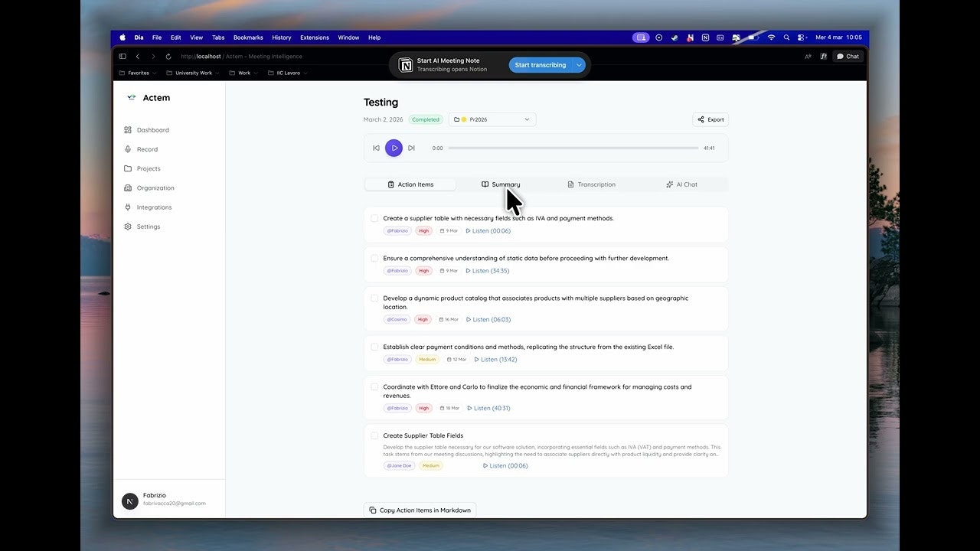Image resolution: width=980 pixels, height=551 pixels.
Task: Click the Medium priority tag on payment conditions item
Action: [x=427, y=359]
